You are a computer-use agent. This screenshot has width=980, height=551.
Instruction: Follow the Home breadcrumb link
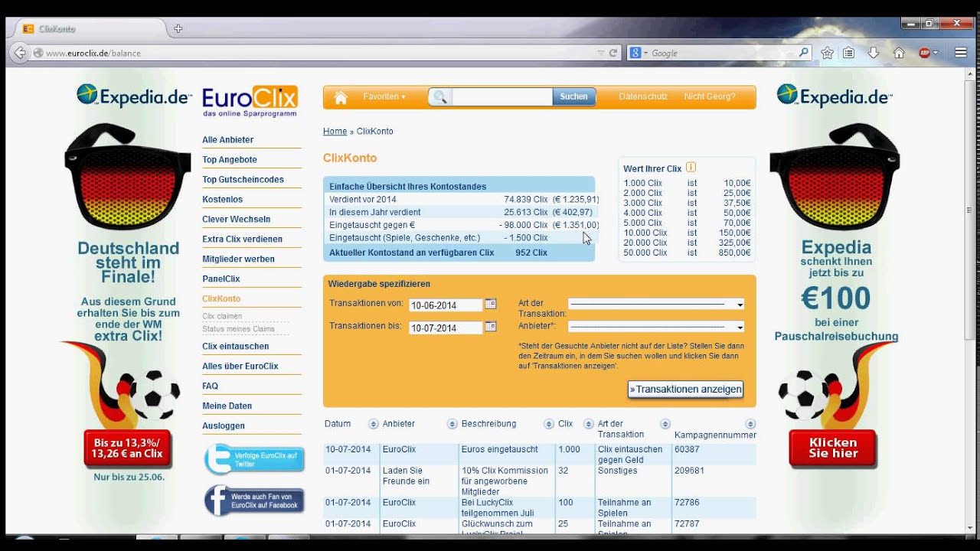[335, 132]
